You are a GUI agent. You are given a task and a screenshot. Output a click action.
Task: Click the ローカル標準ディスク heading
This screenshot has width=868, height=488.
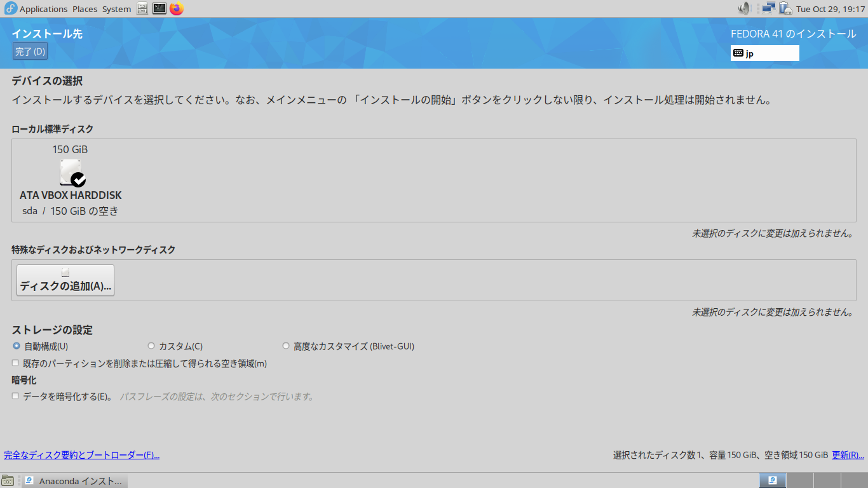pos(53,129)
